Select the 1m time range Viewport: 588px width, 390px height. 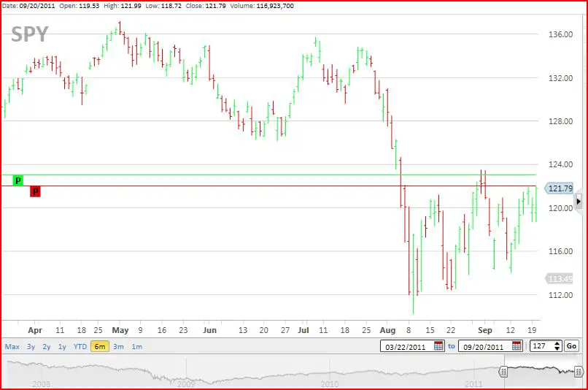pos(137,346)
